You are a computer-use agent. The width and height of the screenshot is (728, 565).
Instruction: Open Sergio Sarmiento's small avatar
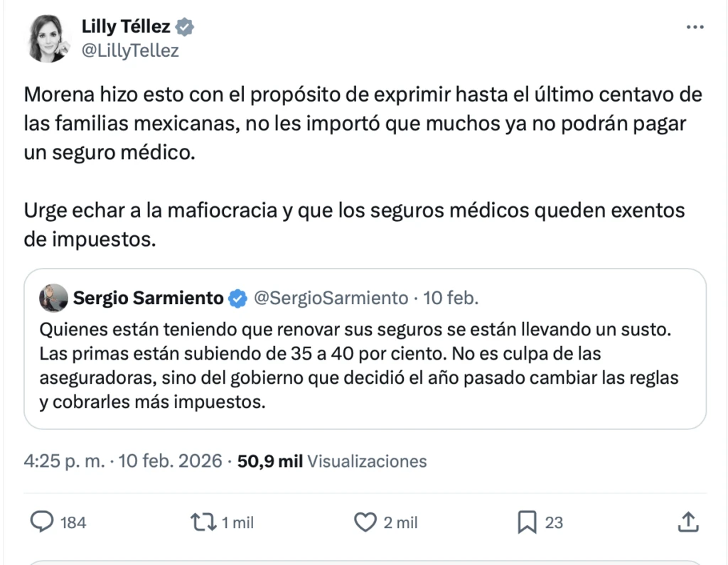(54, 298)
